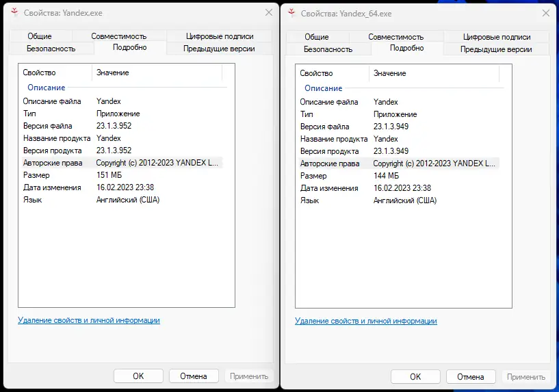This screenshot has width=559, height=392.
Task: Select Безопасность tab in Yandex.exe window
Action: tap(51, 49)
